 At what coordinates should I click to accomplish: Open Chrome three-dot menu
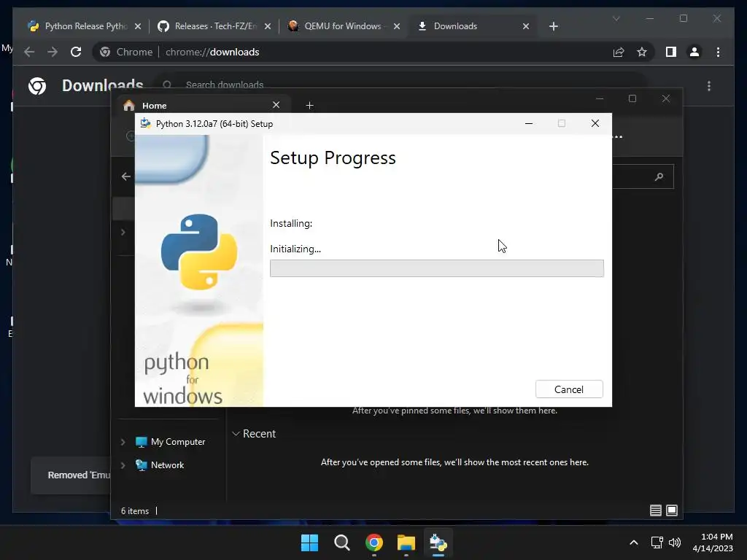718,52
